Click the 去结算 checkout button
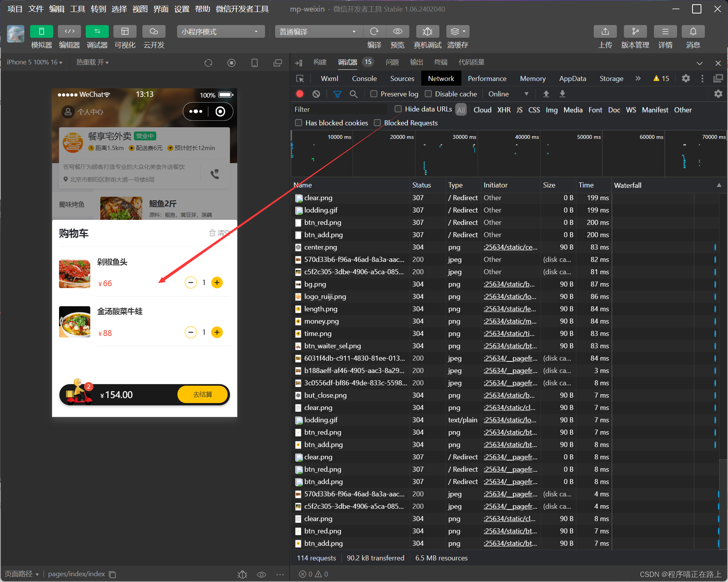The height and width of the screenshot is (582, 728). [x=203, y=395]
